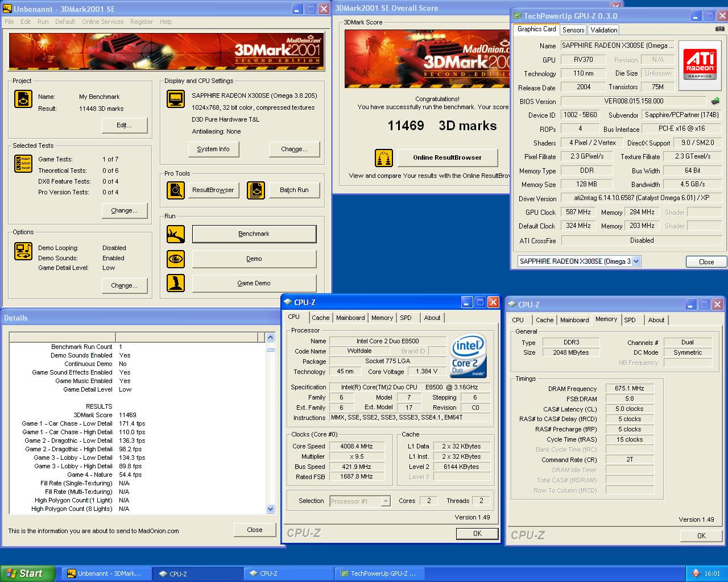Click the Intel Core 2 Duo logo
728x582 pixels.
[469, 356]
